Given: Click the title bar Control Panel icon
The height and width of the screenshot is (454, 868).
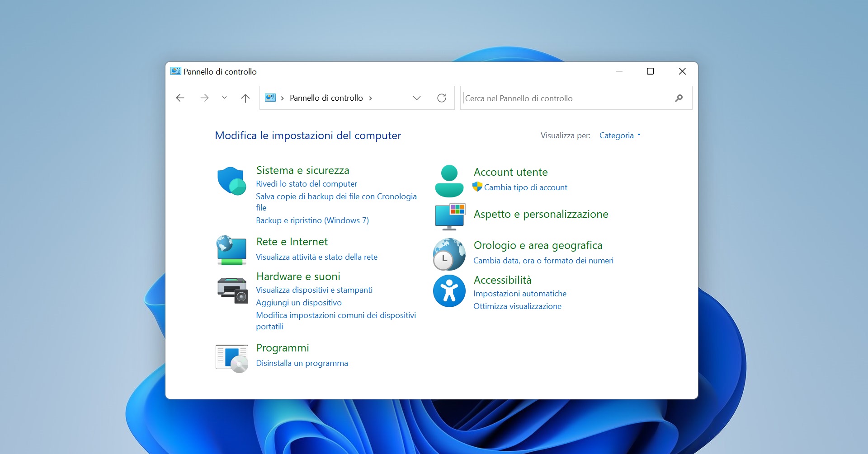Looking at the screenshot, I should click(176, 71).
